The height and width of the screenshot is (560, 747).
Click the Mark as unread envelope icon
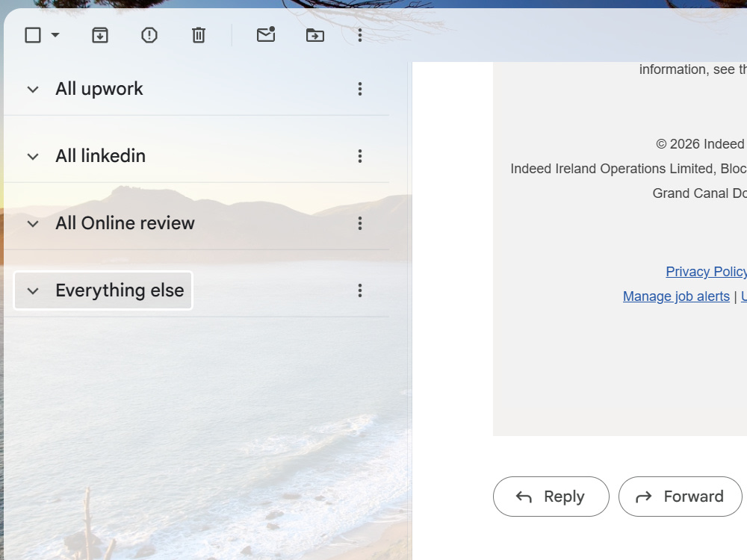tap(266, 34)
